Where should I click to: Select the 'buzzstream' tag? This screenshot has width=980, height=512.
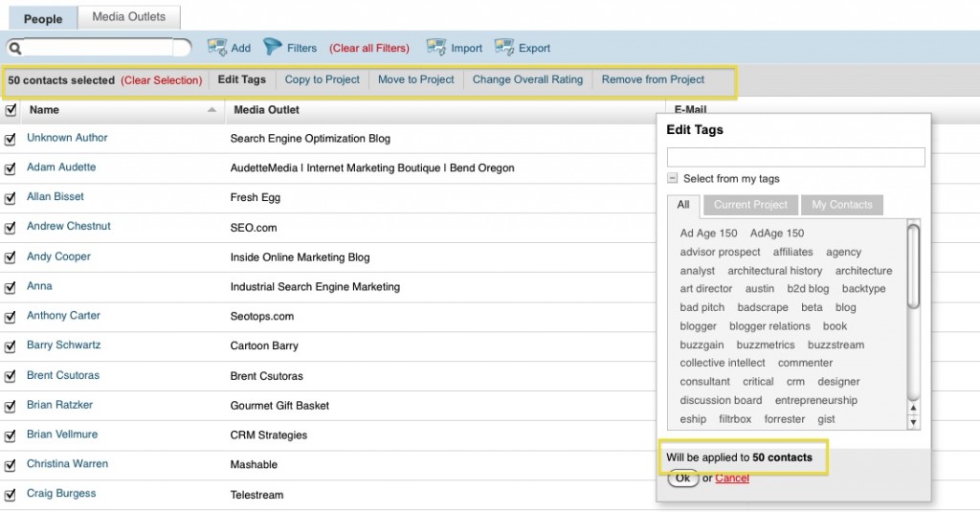click(835, 345)
